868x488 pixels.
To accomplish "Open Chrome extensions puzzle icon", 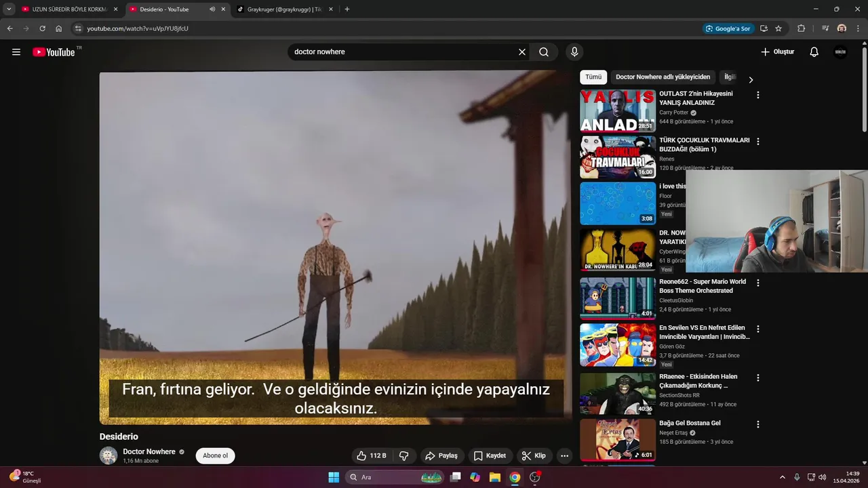I will tap(801, 28).
